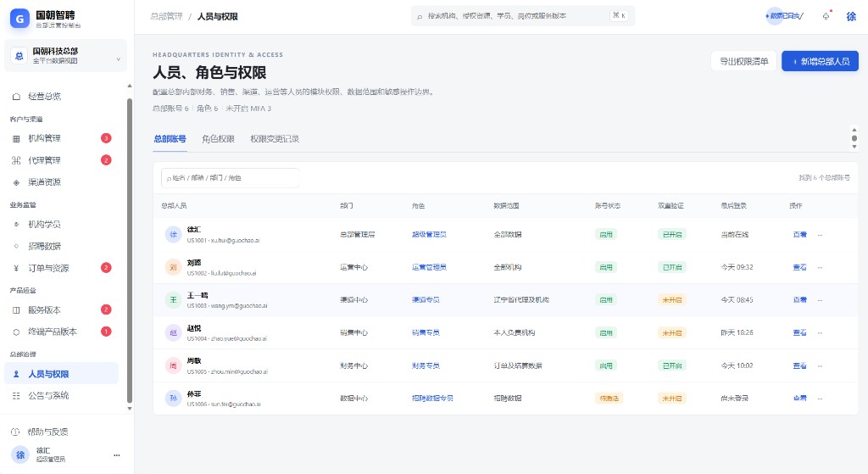
Task: Click the 终端产品版本 hexagon icon
Action: point(17,332)
